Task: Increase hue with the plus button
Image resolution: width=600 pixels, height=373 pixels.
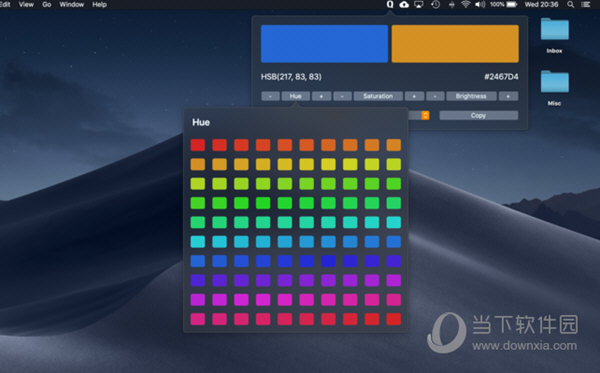Action: [x=321, y=96]
